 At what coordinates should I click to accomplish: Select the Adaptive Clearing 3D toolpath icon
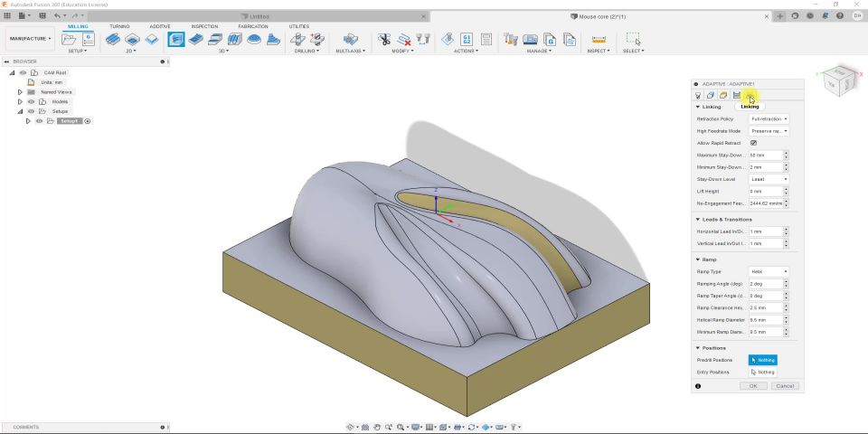pos(176,40)
